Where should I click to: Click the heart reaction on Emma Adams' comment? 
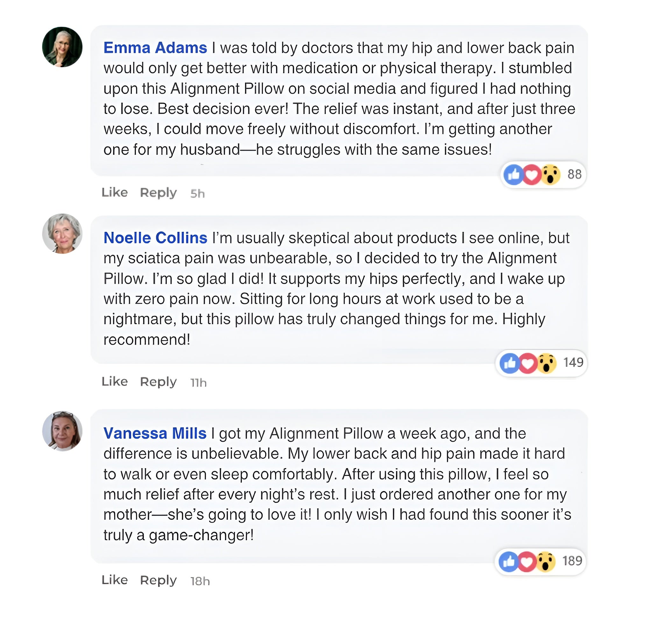[x=531, y=175]
